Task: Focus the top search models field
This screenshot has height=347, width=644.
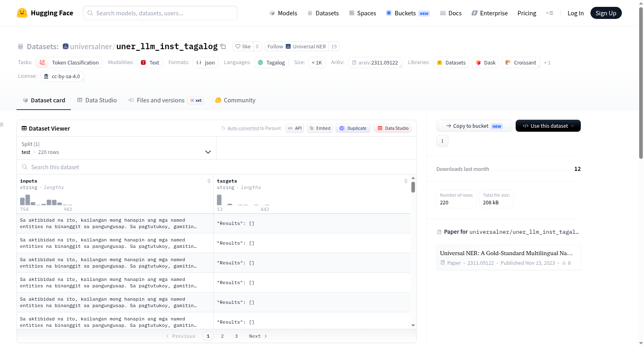Action: (160, 13)
